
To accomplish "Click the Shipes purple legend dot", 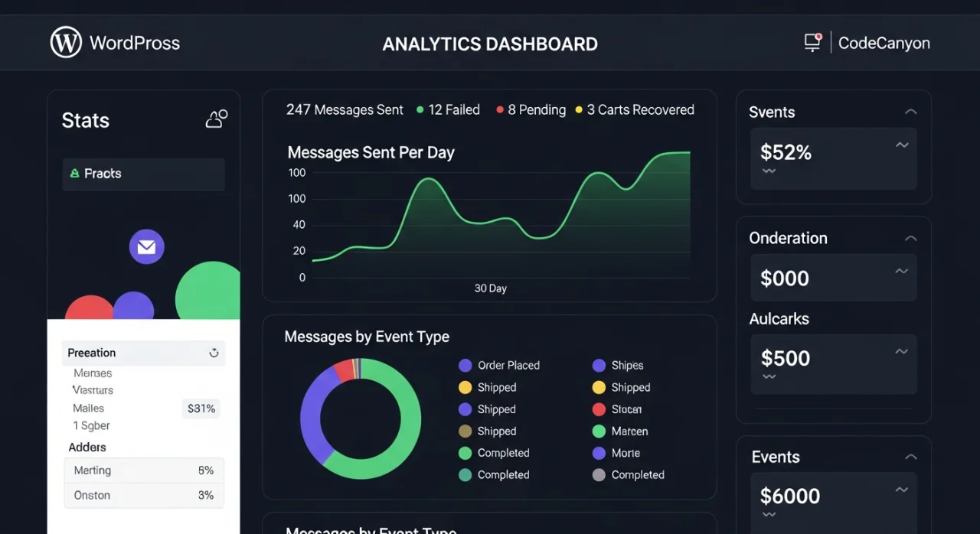I will [599, 366].
